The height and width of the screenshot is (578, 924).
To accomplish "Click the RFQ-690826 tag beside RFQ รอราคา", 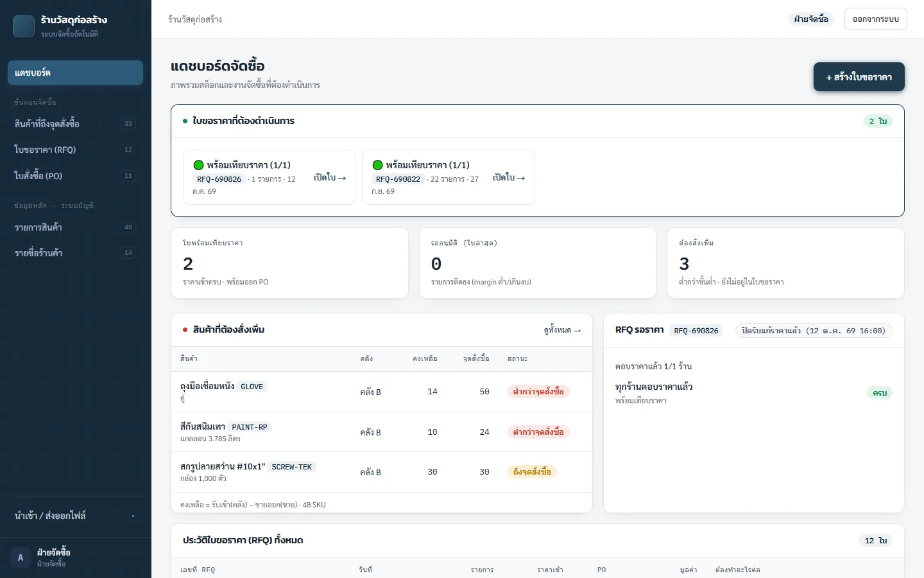I will coord(696,331).
